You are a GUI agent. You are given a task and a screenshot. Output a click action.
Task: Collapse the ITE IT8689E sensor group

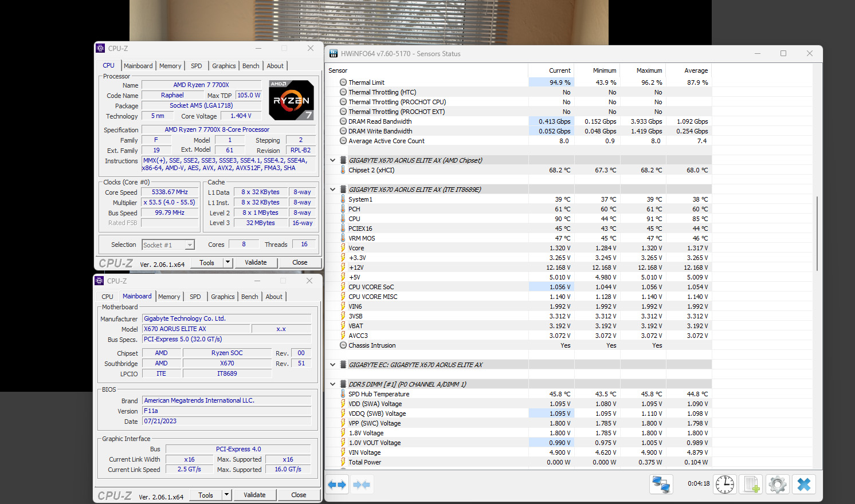tap(332, 190)
